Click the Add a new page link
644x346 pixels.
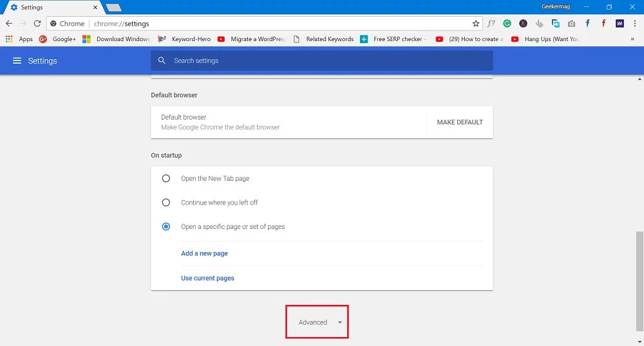204,253
